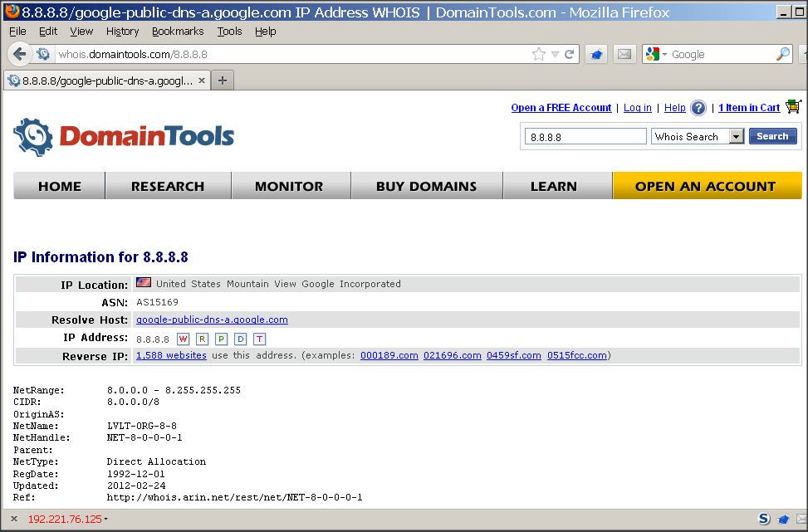The width and height of the screenshot is (808, 532).
Task: Open the History menu
Action: click(123, 32)
